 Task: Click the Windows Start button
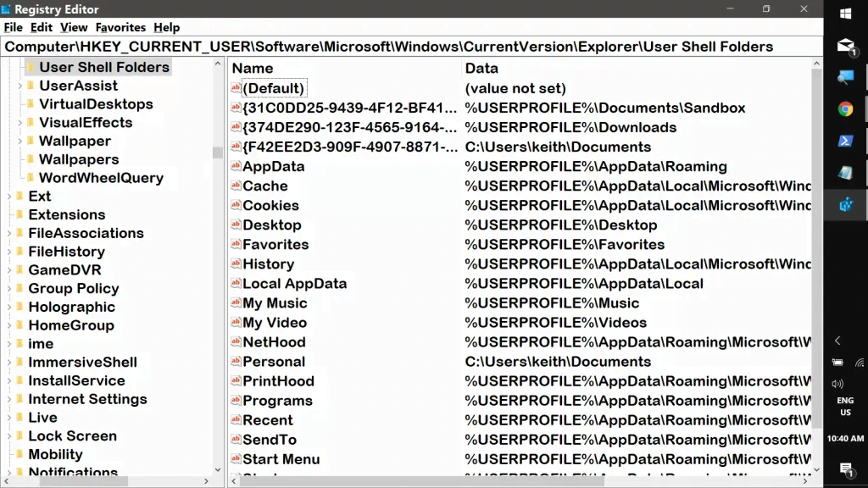click(x=845, y=14)
